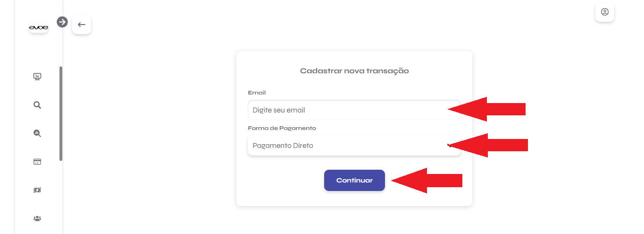Click the Forma de Pagamento label
The height and width of the screenshot is (234, 644).
(282, 128)
